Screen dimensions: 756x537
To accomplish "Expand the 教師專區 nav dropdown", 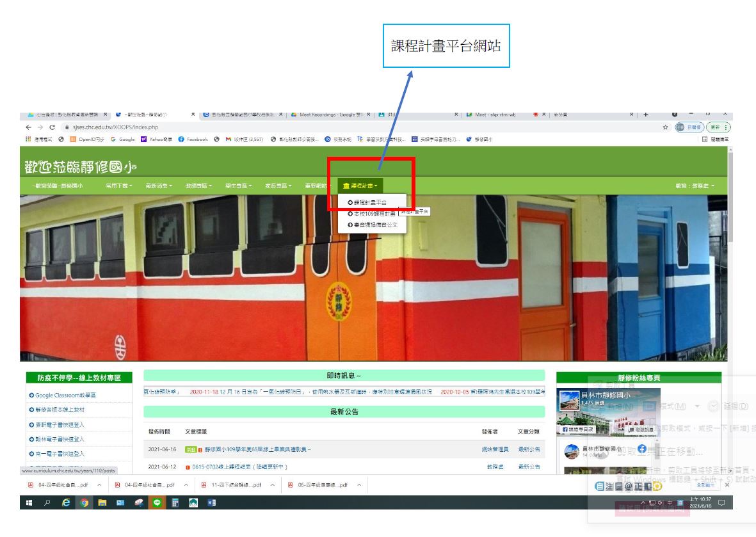I will coord(198,186).
